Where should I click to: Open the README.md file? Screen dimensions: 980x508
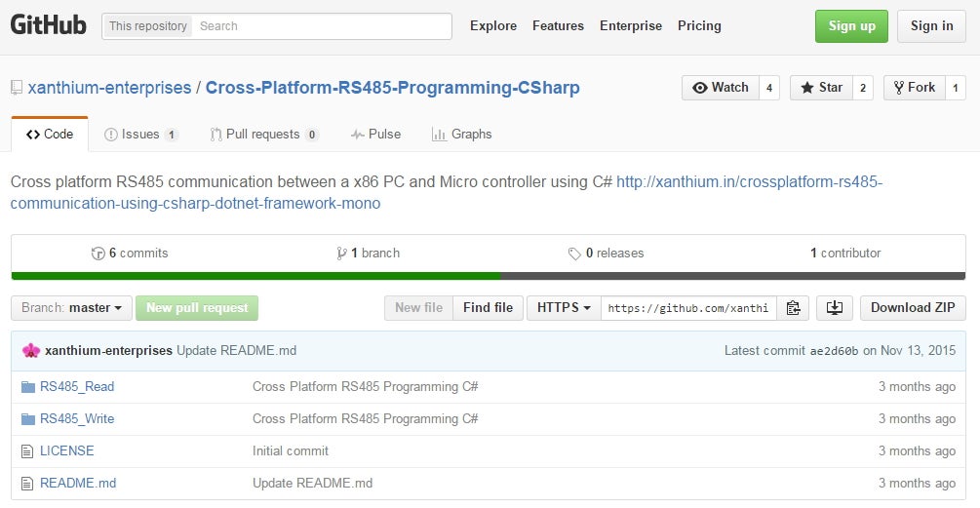(78, 483)
